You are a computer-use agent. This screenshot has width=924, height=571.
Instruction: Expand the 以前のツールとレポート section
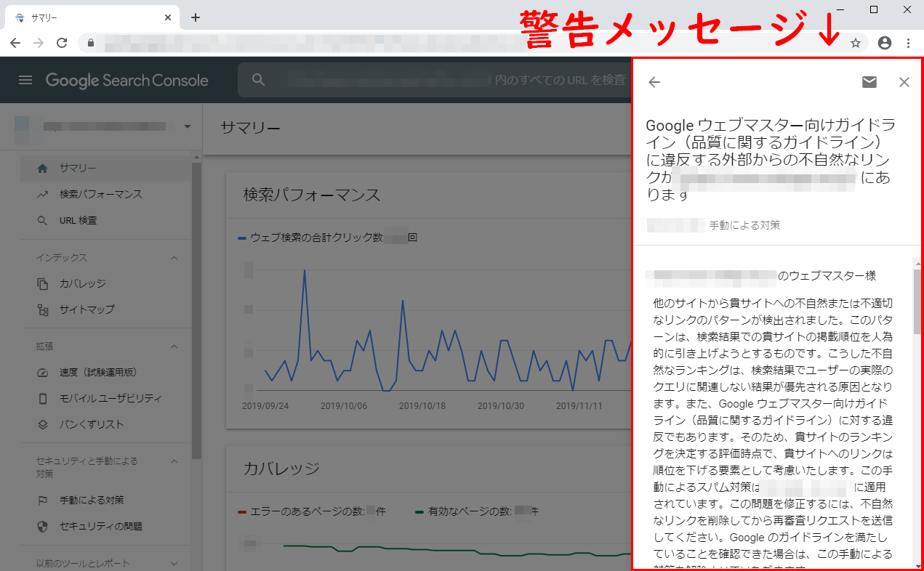[x=174, y=563]
